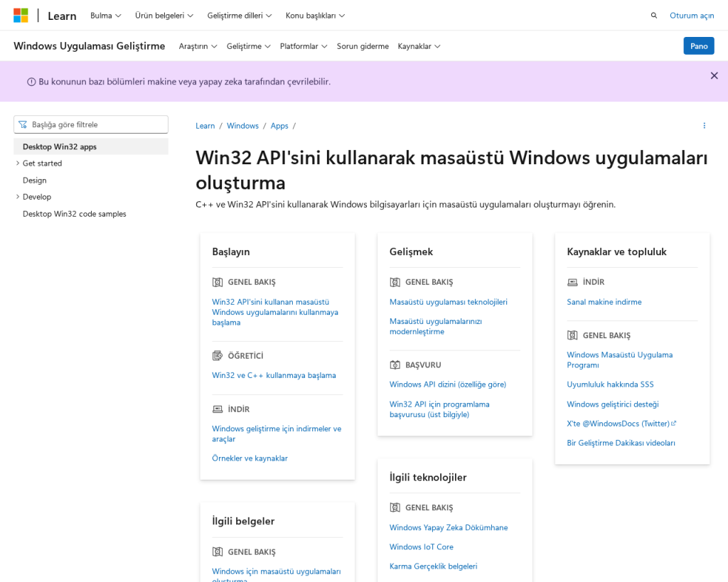
Task: Open Masaüstü uygulamalarınızı modernleştirme link
Action: [x=436, y=326]
